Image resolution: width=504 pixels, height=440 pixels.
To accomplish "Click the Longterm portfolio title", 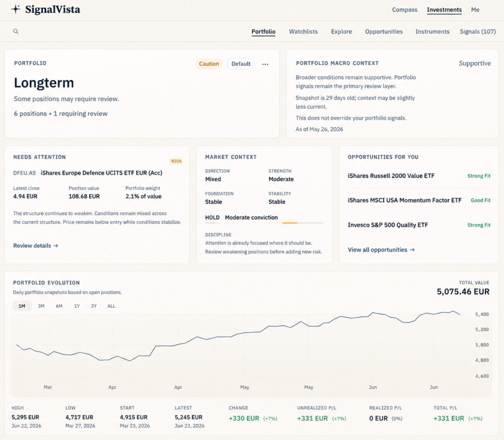I will [x=44, y=83].
